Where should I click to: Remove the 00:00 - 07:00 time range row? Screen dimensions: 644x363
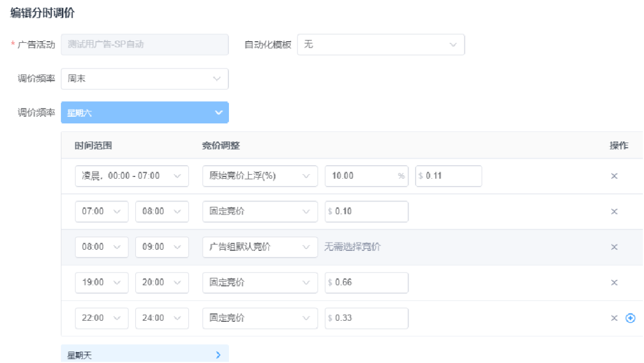pyautogui.click(x=614, y=176)
